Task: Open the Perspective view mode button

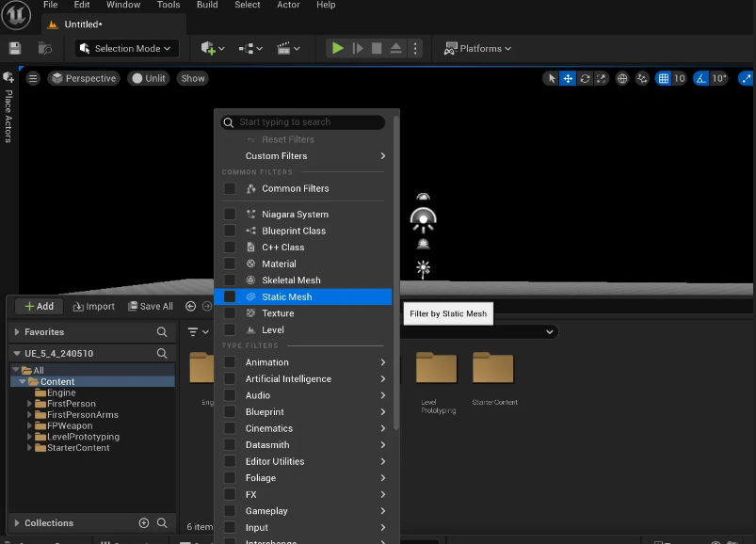Action: coord(85,78)
